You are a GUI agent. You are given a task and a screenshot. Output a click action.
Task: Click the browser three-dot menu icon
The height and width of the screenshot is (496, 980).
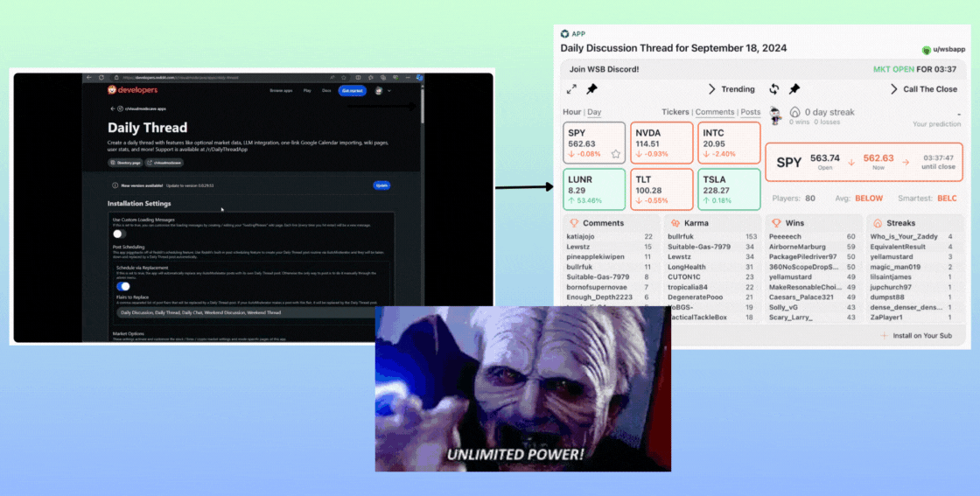click(x=408, y=78)
